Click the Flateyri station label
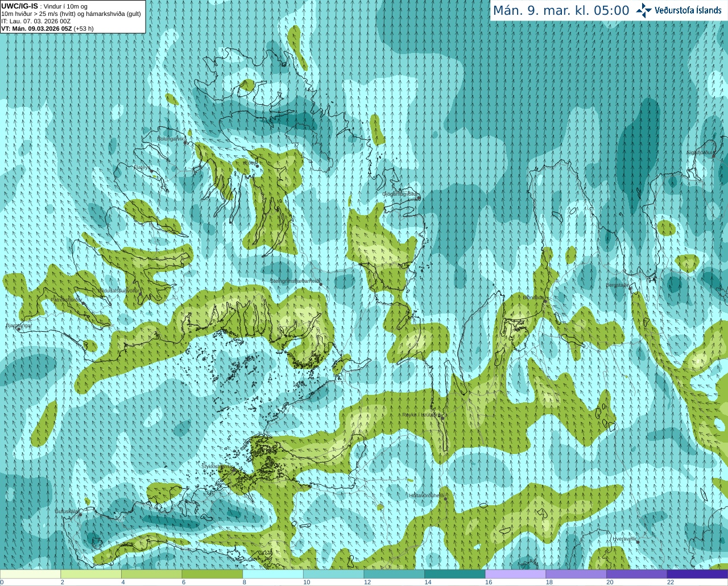 pyautogui.click(x=142, y=167)
